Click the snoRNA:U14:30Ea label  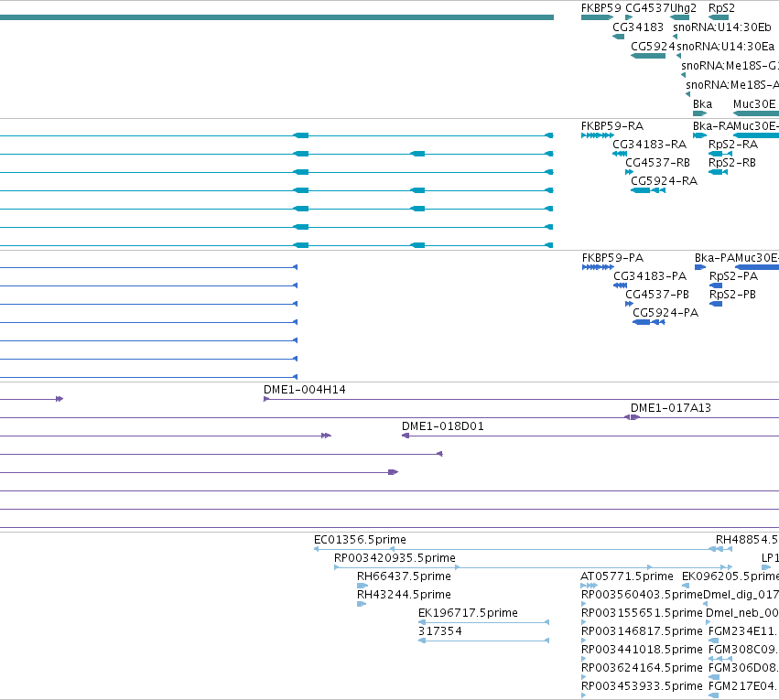click(725, 47)
